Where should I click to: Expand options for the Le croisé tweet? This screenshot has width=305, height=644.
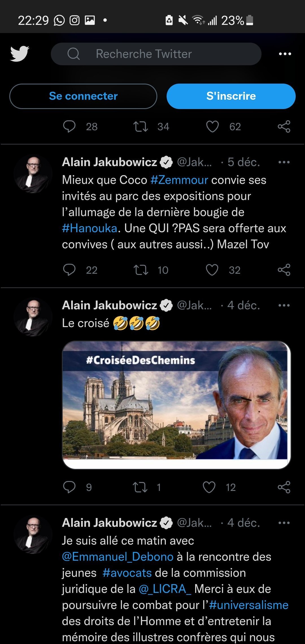[x=284, y=305]
